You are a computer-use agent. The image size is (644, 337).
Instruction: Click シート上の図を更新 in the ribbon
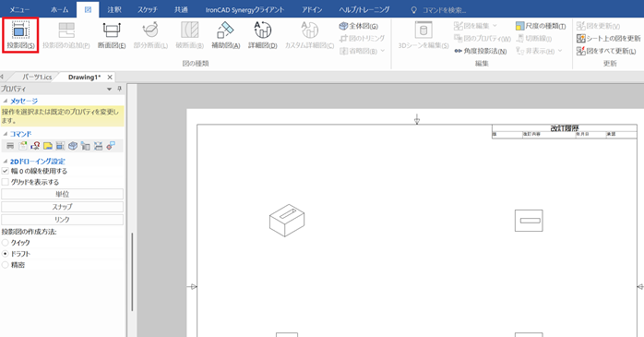pos(608,38)
